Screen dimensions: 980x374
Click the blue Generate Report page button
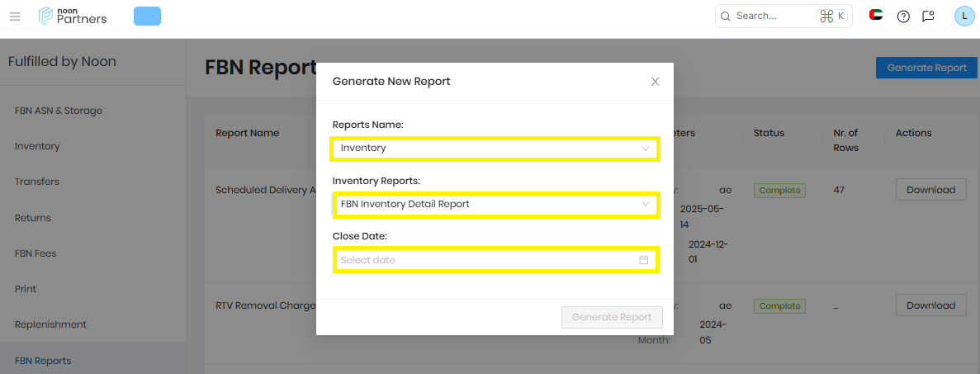(x=927, y=68)
